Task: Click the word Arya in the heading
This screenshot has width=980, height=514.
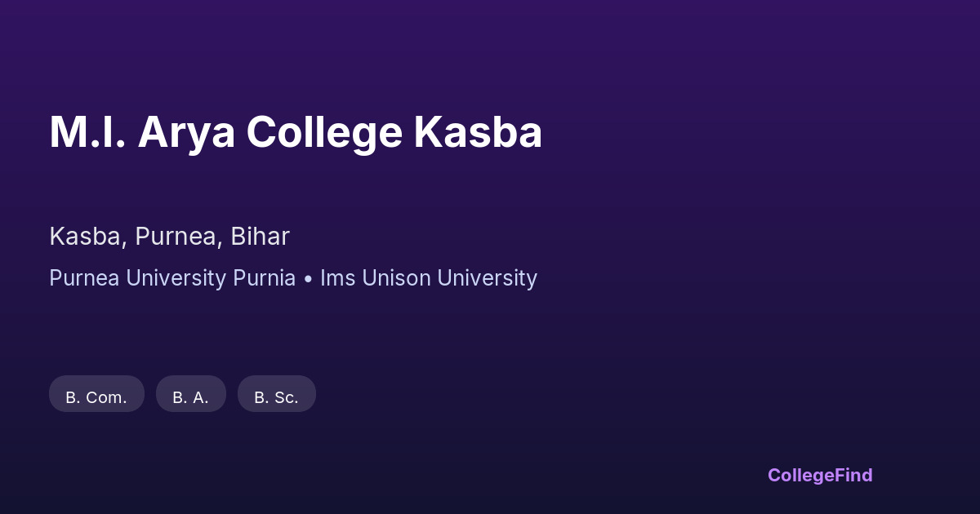Action: coord(186,132)
